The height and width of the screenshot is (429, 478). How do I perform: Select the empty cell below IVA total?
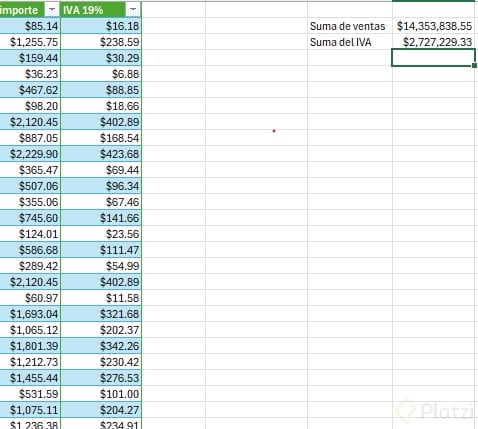[x=434, y=58]
